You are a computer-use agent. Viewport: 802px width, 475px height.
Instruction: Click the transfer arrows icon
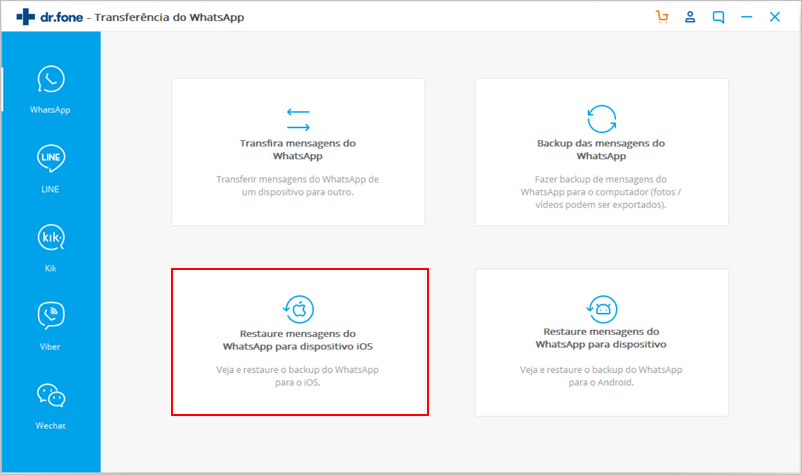[298, 119]
